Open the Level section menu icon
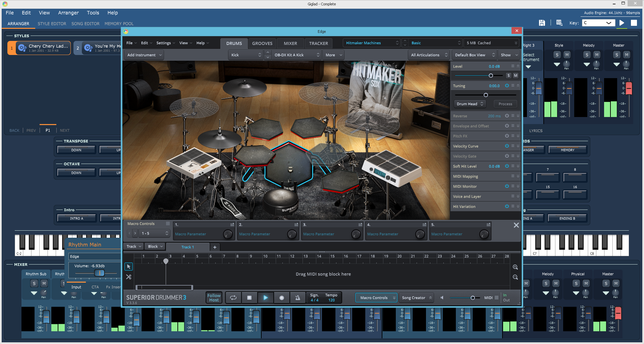Image resolution: width=644 pixels, height=344 pixels. [513, 66]
